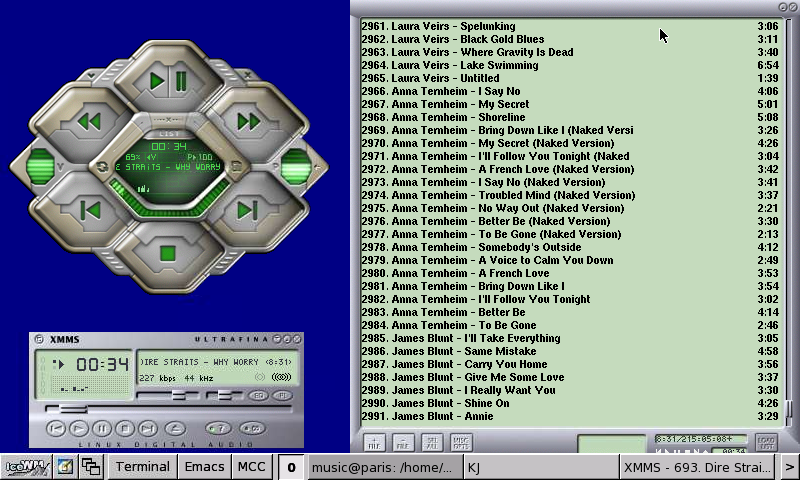
Task: Skip to previous track on hexagonal player
Action: point(91,210)
